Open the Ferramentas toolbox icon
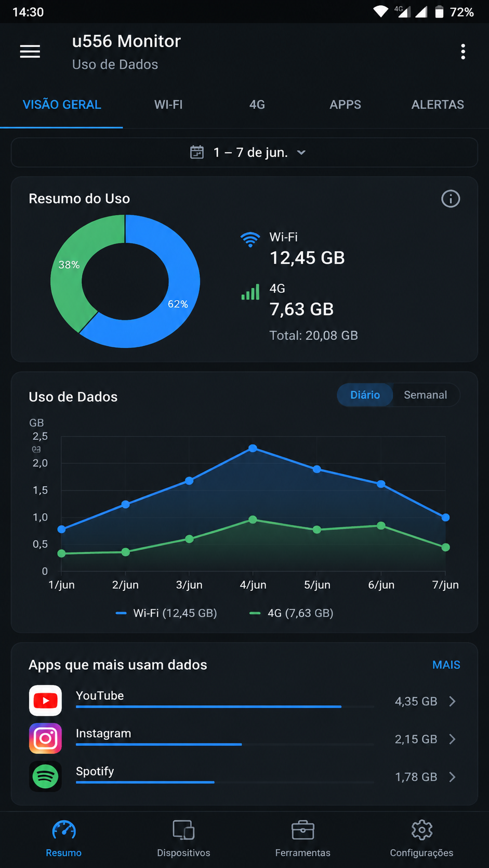 coord(302,830)
